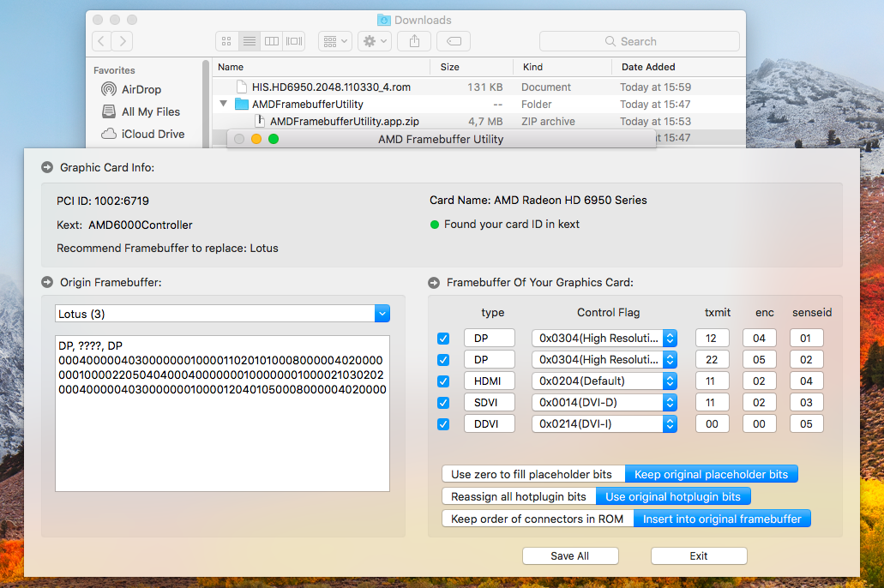The image size is (884, 588).
Task: Open Control Flag dropdown for SDVI row
Action: (670, 403)
